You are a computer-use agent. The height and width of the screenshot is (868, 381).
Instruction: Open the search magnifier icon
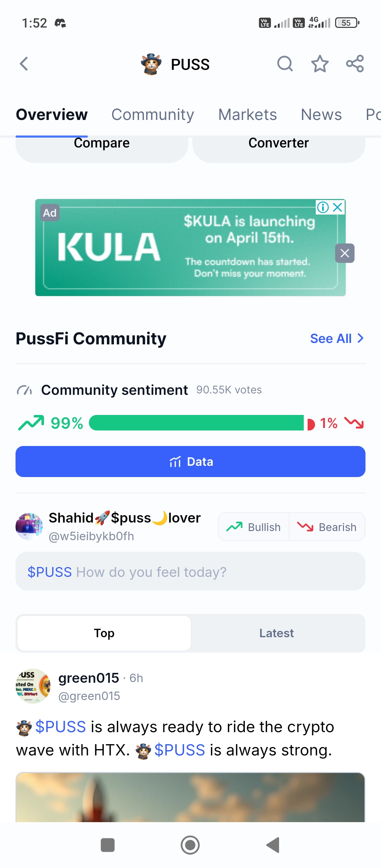coord(285,64)
